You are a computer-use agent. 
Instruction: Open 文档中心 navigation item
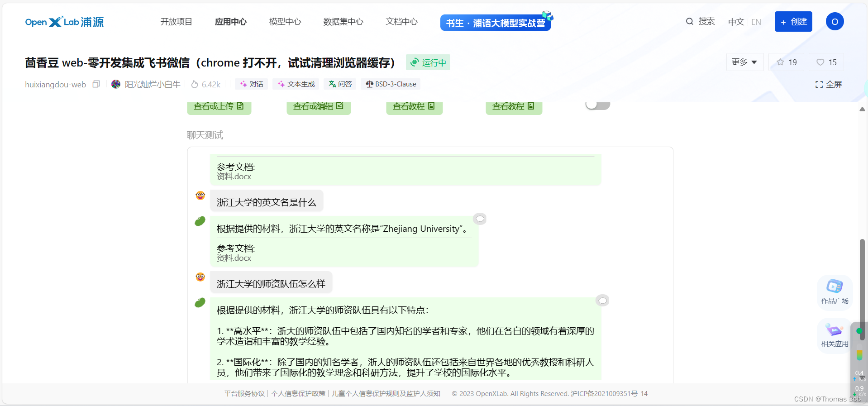pyautogui.click(x=401, y=22)
